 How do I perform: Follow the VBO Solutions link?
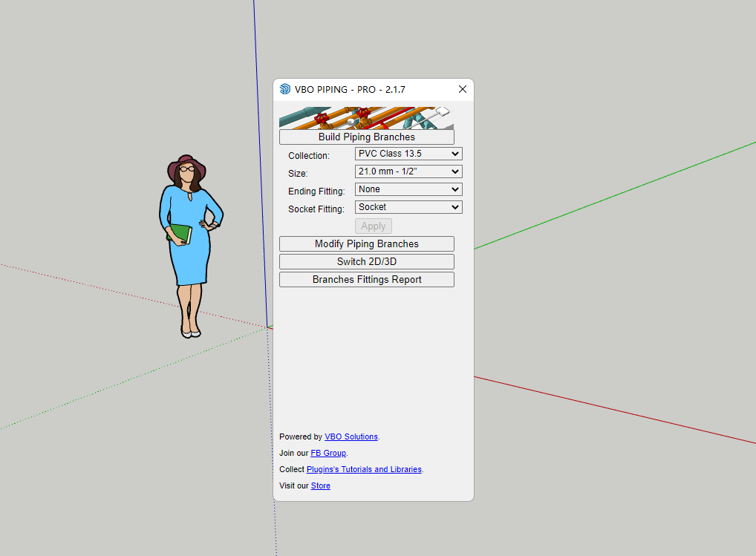tap(351, 436)
